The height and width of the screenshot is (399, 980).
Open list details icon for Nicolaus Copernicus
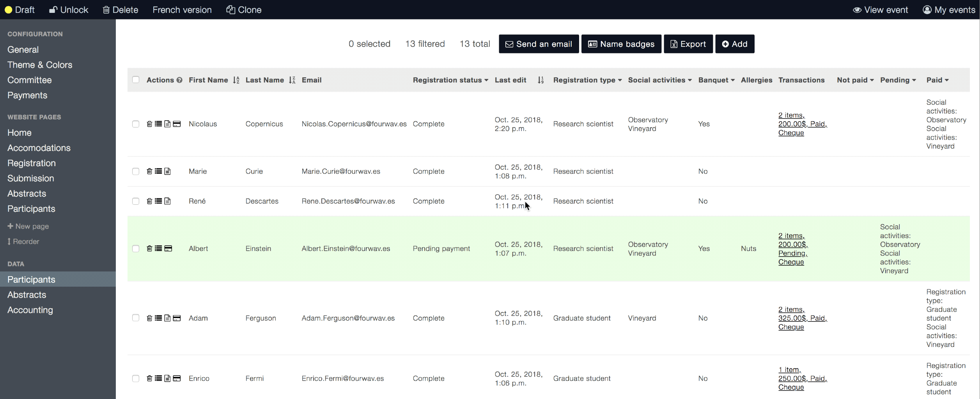point(158,124)
